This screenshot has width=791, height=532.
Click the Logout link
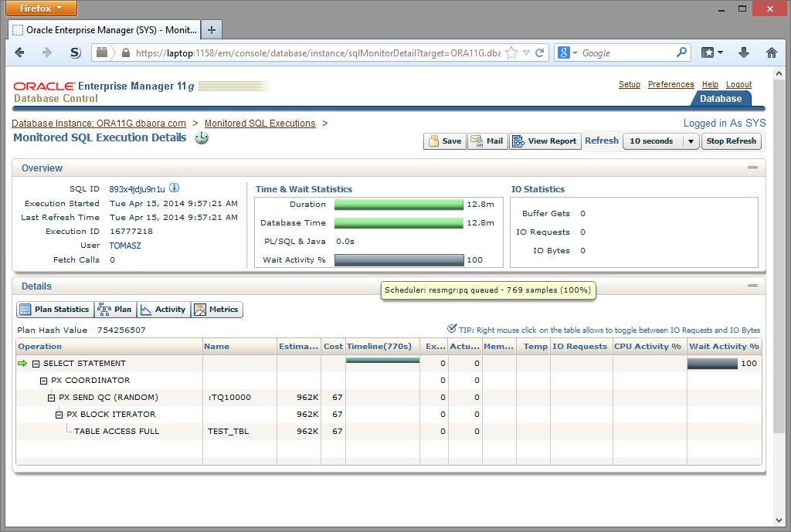coord(738,84)
